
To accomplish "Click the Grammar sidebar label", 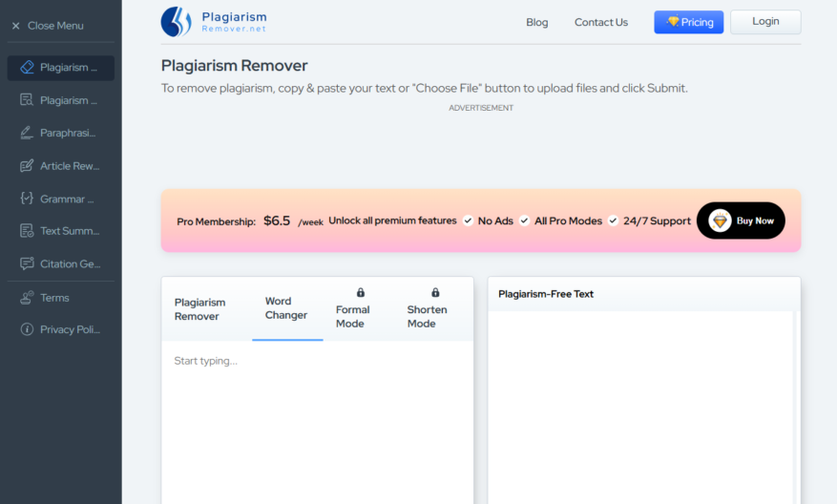I will pyautogui.click(x=67, y=199).
